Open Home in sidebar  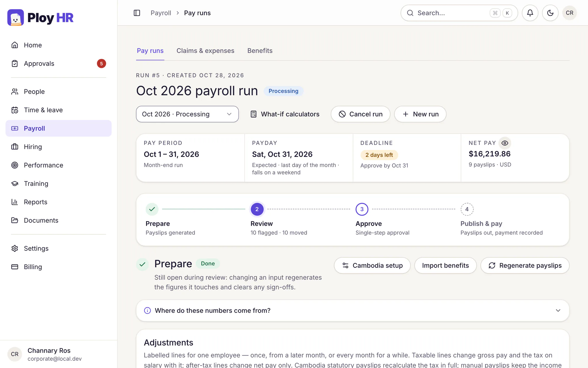pyautogui.click(x=59, y=45)
